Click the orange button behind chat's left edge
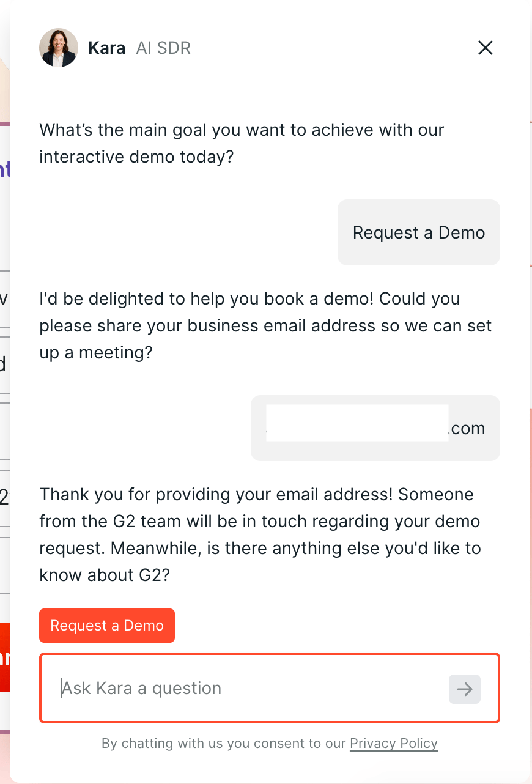The image size is (532, 784). (x=5, y=657)
